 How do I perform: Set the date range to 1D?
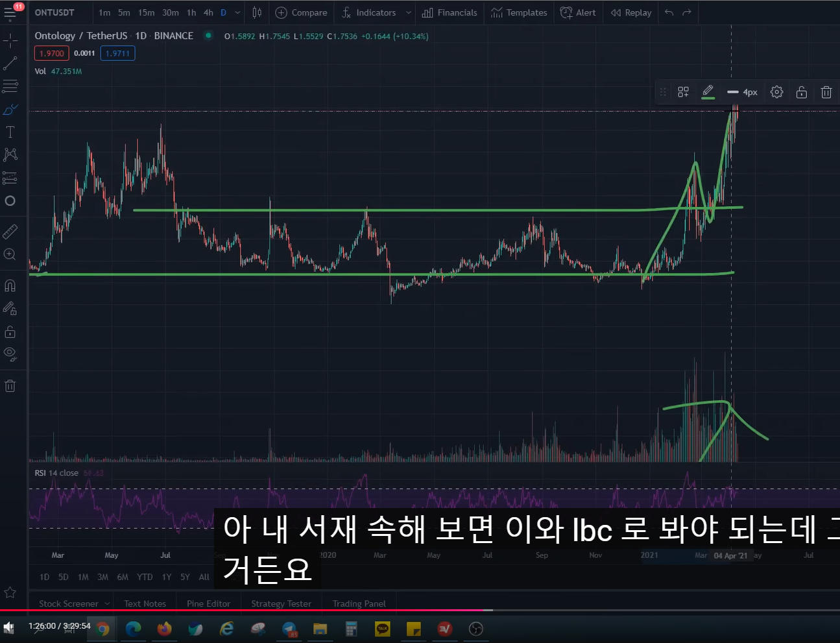(44, 577)
